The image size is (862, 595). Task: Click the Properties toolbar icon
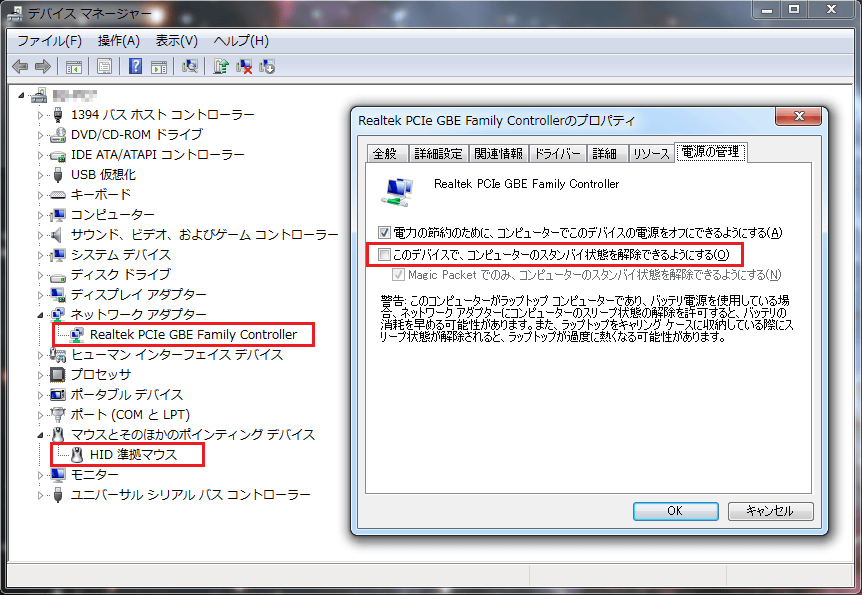click(104, 67)
